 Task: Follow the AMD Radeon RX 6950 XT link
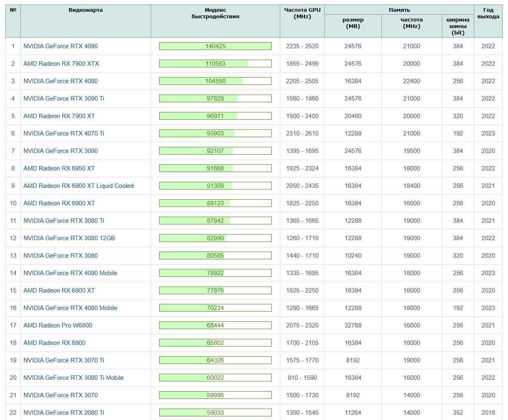click(59, 168)
